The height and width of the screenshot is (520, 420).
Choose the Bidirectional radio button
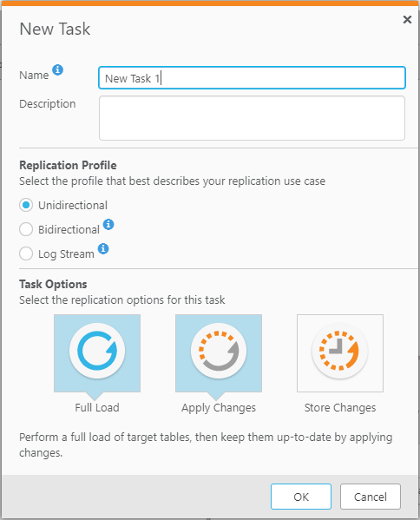tap(26, 229)
